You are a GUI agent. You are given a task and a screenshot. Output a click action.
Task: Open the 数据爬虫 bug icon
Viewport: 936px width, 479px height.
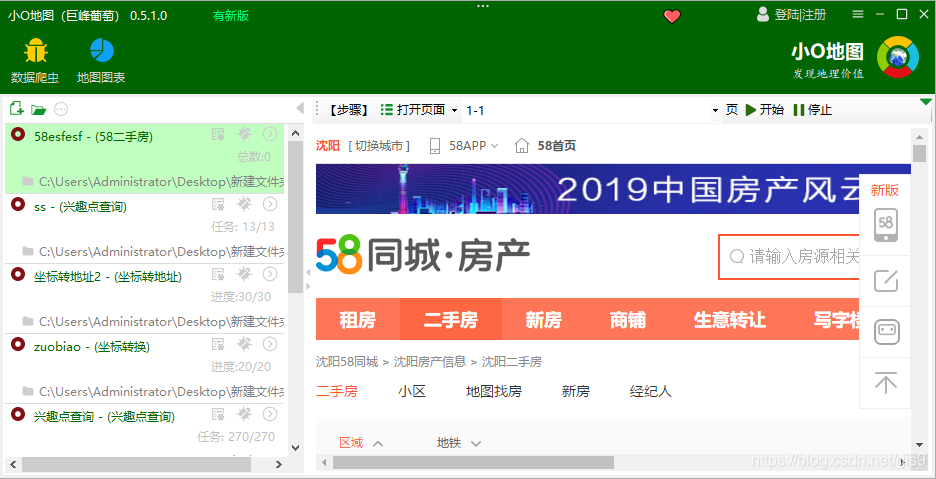coord(36,51)
